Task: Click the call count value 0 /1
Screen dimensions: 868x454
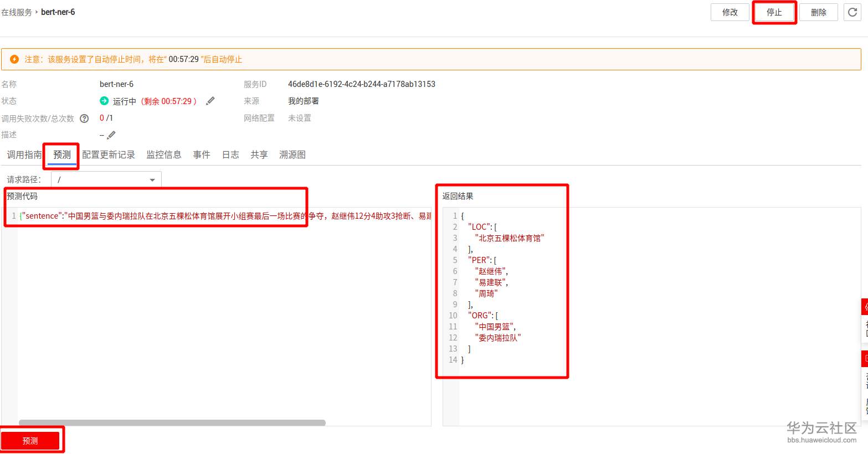Action: (106, 118)
